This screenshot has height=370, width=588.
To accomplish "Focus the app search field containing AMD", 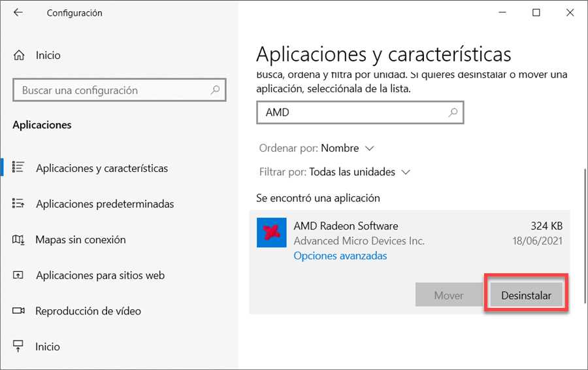I will point(360,112).
